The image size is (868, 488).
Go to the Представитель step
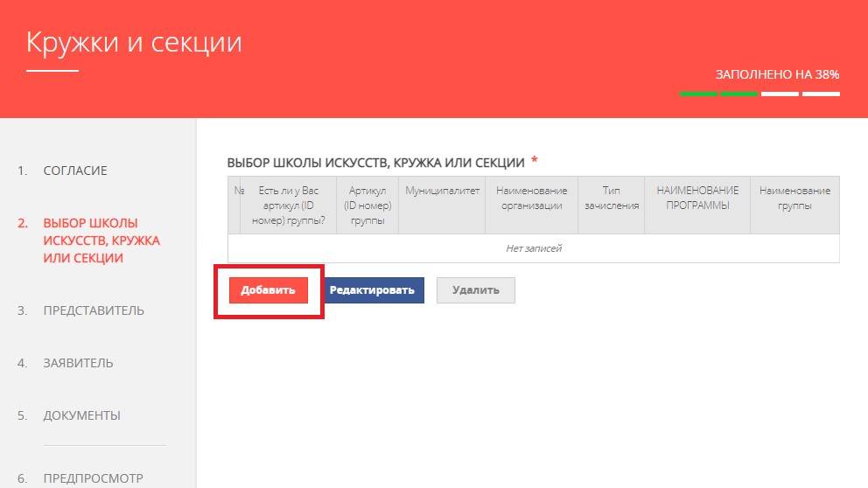coord(94,310)
